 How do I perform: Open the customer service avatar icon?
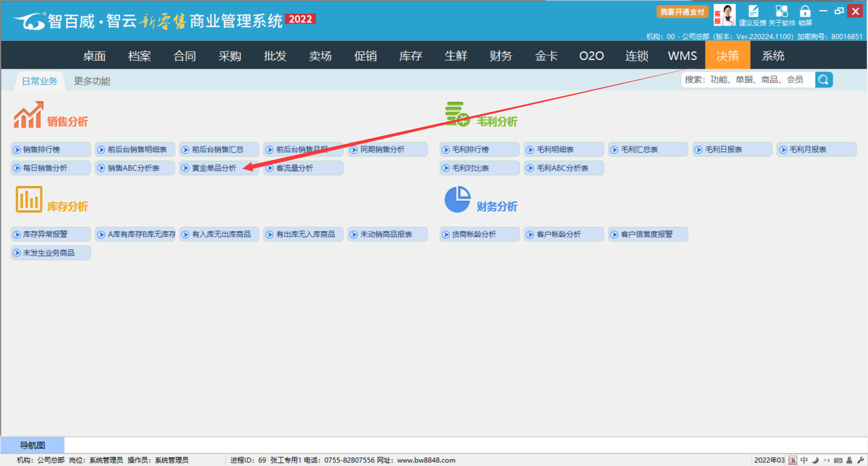click(x=724, y=15)
